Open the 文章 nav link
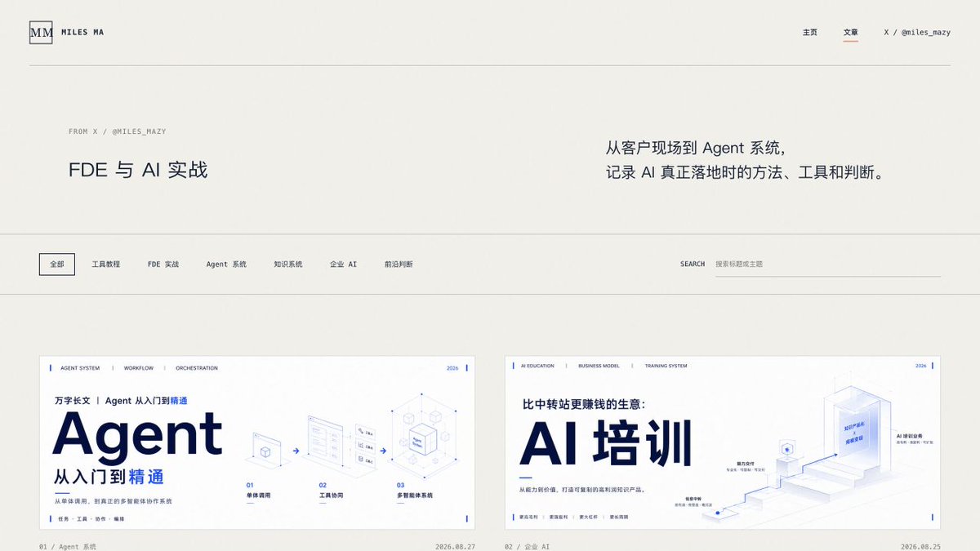The image size is (980, 551). tap(851, 33)
